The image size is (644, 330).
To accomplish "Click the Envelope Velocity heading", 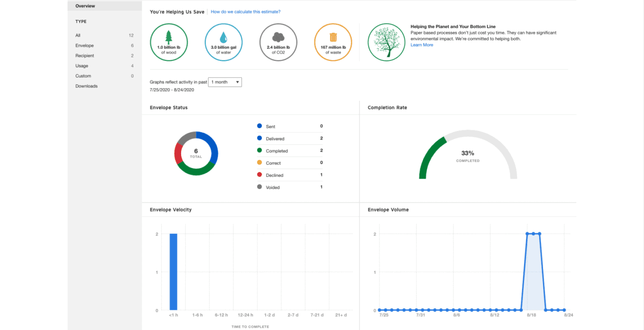I will point(171,210).
